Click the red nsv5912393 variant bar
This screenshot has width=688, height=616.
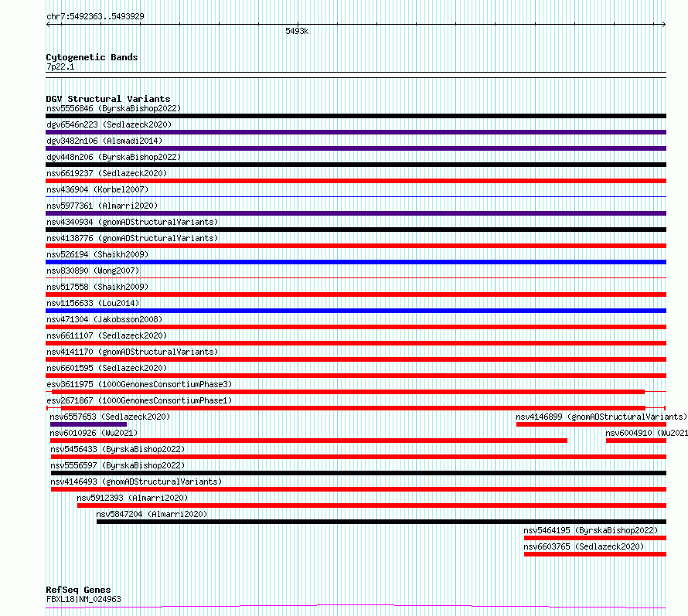tap(372, 505)
